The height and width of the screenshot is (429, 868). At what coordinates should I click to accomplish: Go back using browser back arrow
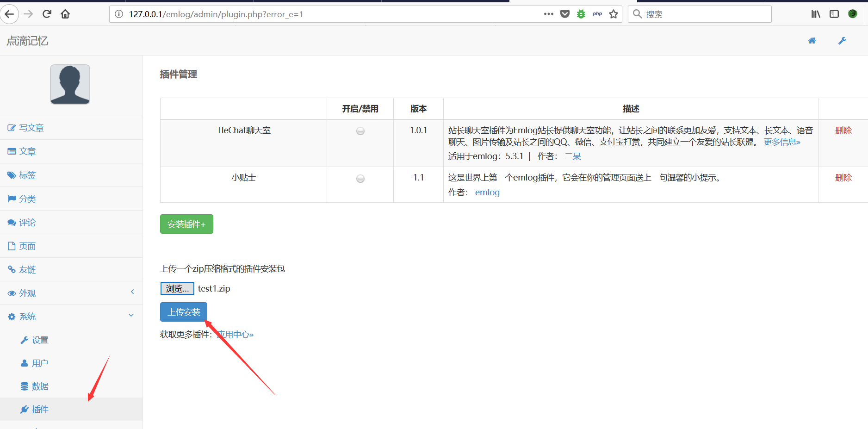click(9, 14)
